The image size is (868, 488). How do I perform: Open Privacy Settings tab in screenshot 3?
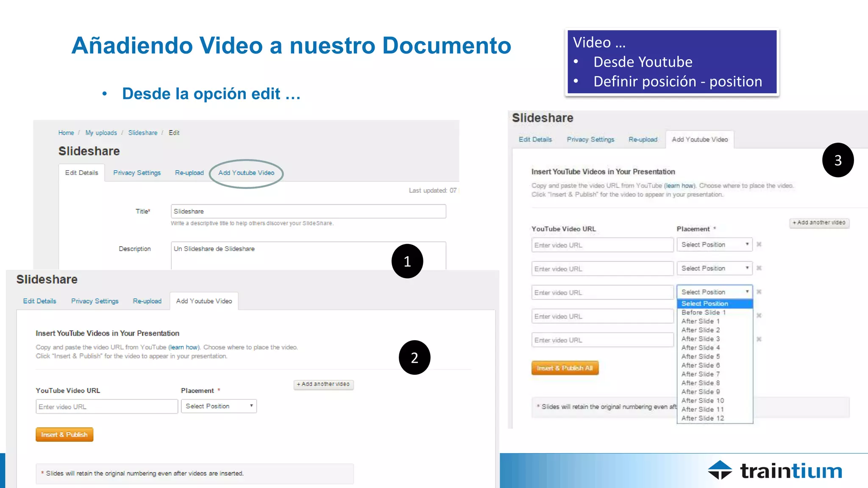point(590,139)
